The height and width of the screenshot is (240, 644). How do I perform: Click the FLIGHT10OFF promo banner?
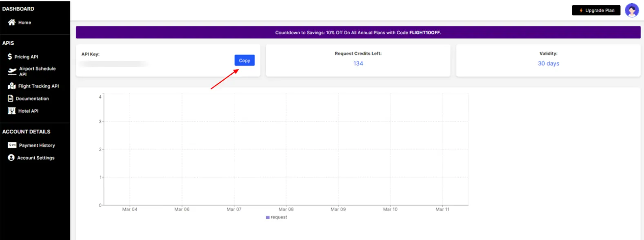pos(358,33)
